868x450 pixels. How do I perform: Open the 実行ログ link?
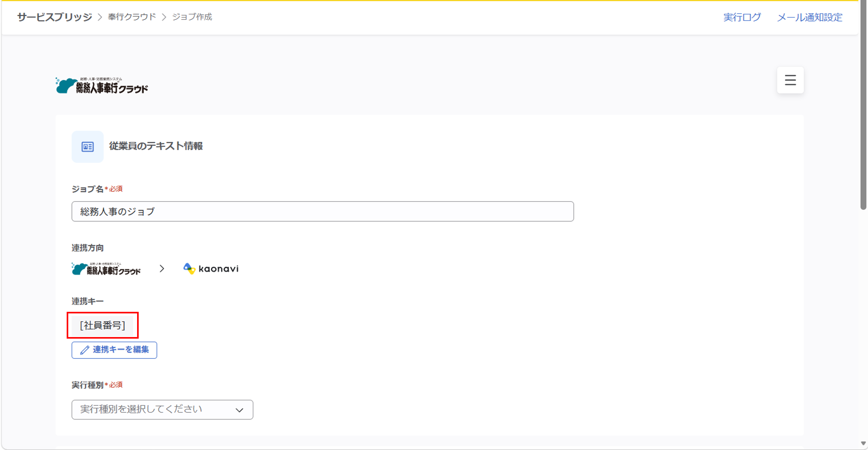tap(742, 17)
